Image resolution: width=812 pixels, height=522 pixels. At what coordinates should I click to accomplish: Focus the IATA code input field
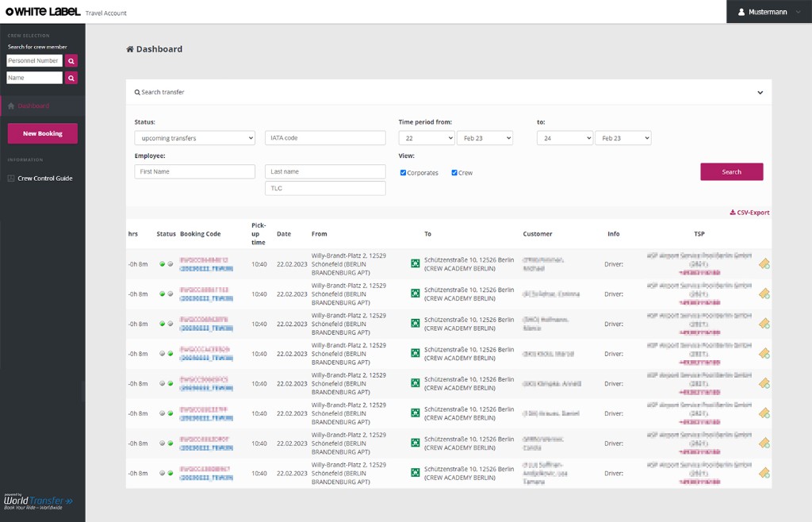tap(325, 138)
